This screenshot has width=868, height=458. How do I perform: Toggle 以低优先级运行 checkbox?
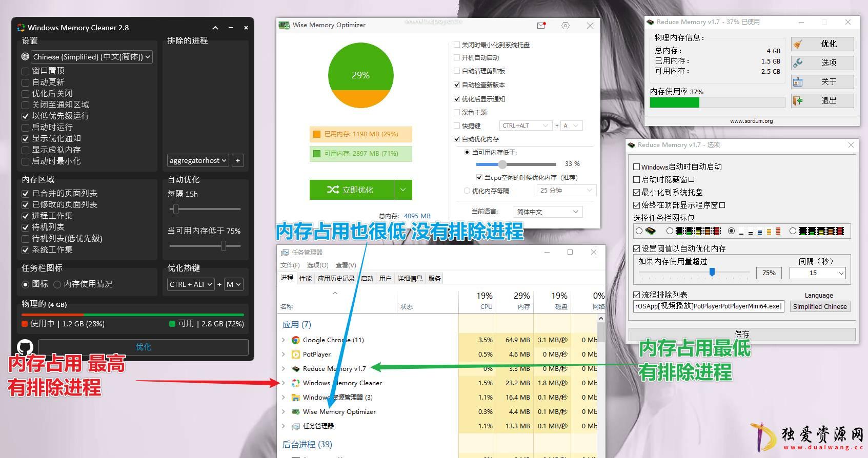pos(25,116)
